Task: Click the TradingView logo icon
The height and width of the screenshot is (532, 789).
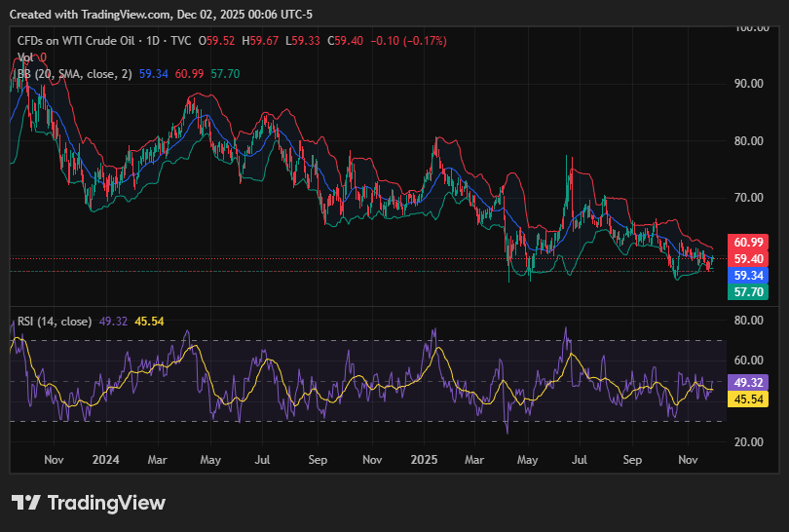Action: (x=26, y=503)
